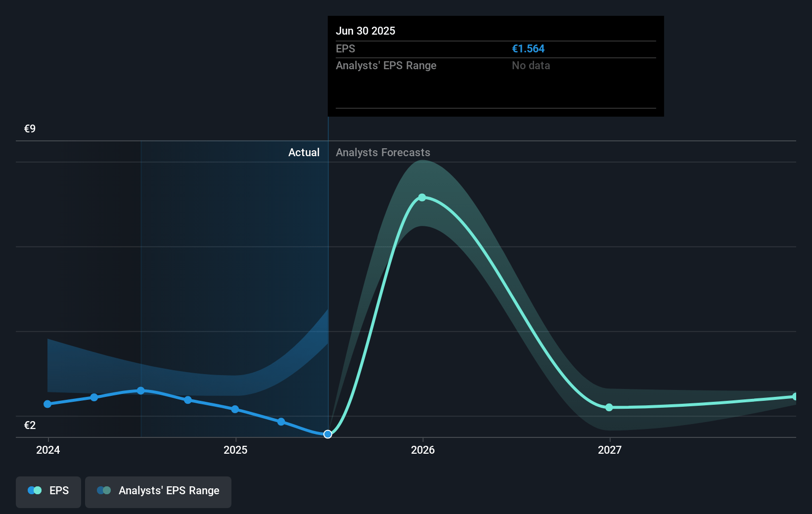Select the mid-2024 EPS peak point
The image size is (812, 514).
coord(141,390)
